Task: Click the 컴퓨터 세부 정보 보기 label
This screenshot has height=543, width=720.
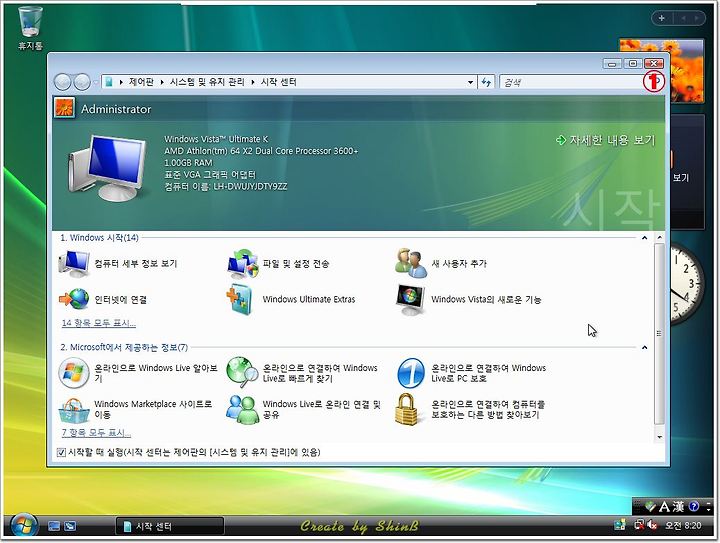Action: (x=135, y=263)
